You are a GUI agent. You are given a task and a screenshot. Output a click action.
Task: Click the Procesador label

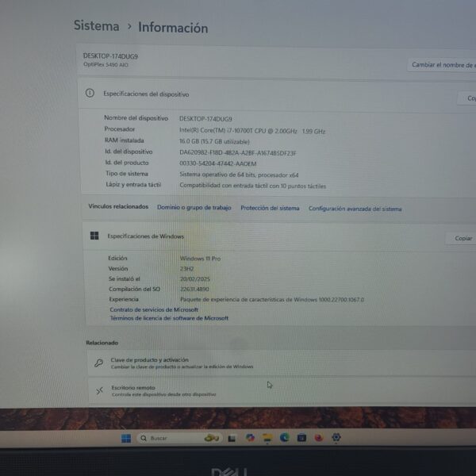click(x=120, y=129)
